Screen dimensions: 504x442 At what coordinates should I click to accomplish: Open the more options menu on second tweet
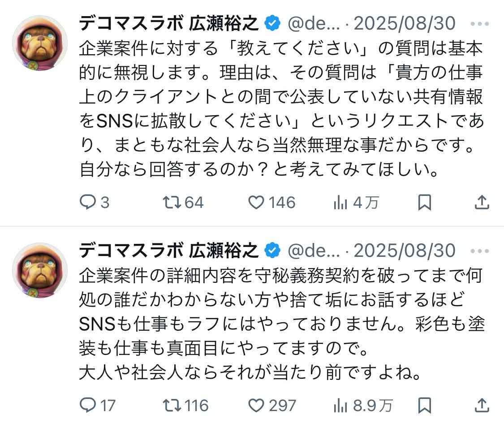481,251
